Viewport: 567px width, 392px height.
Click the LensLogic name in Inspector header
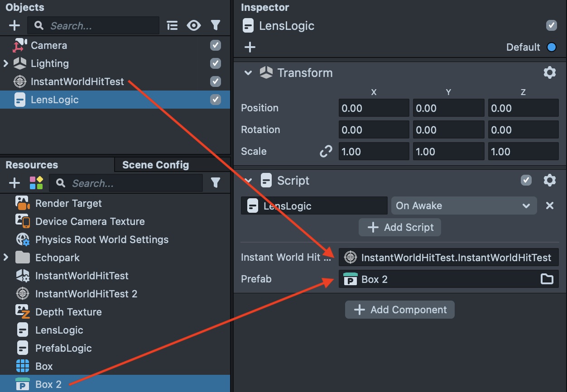point(287,26)
